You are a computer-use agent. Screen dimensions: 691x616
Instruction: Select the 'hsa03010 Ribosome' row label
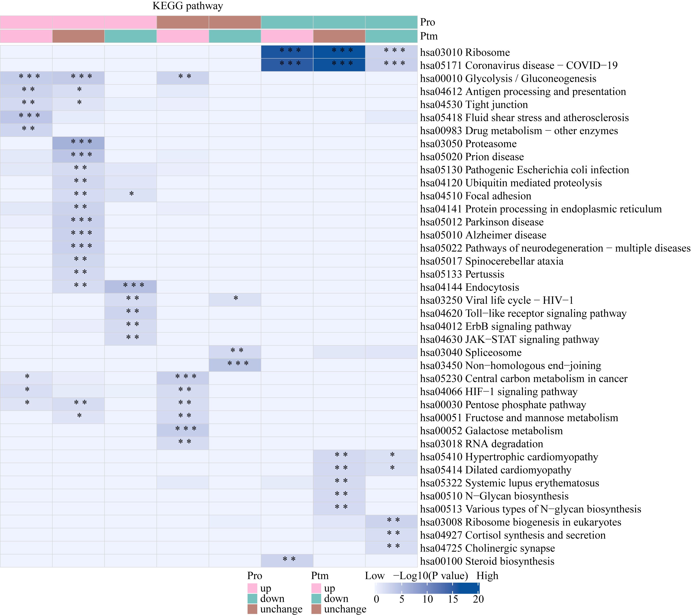[465, 52]
